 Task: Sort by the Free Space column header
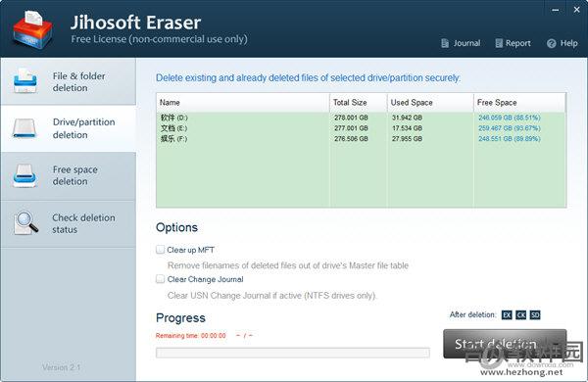[x=519, y=102]
